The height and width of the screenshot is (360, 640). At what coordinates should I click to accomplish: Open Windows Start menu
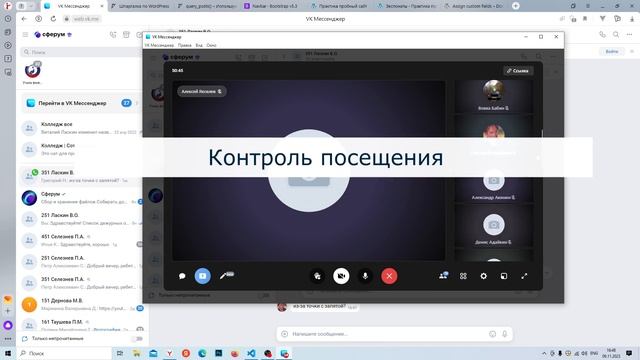click(x=8, y=353)
